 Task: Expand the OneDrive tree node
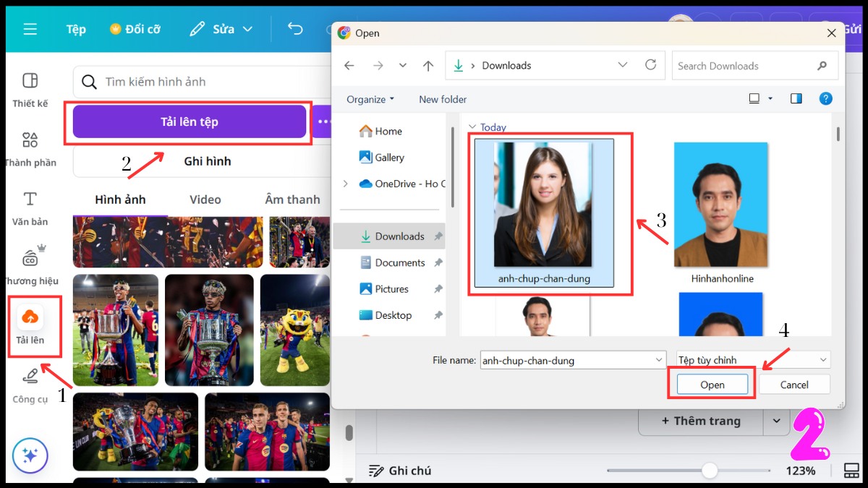(x=346, y=184)
